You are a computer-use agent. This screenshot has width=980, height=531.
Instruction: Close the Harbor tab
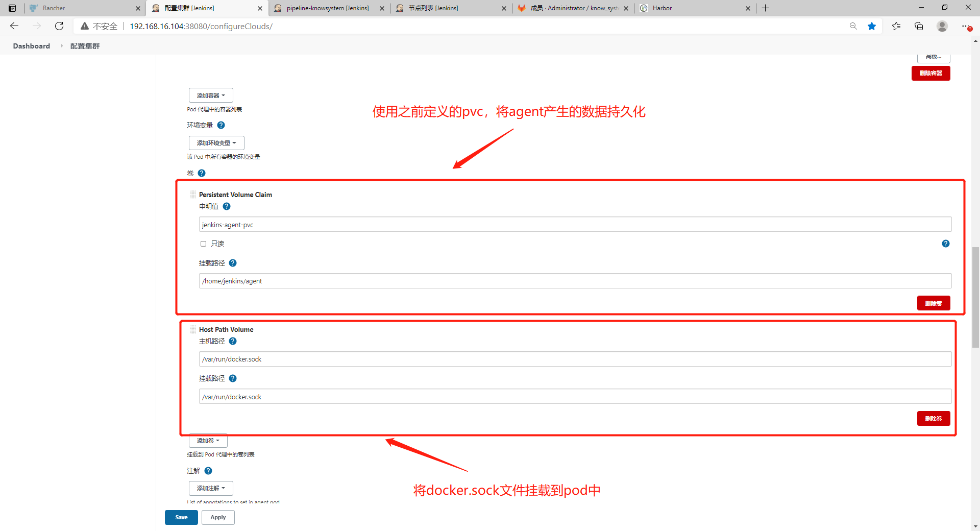click(748, 8)
